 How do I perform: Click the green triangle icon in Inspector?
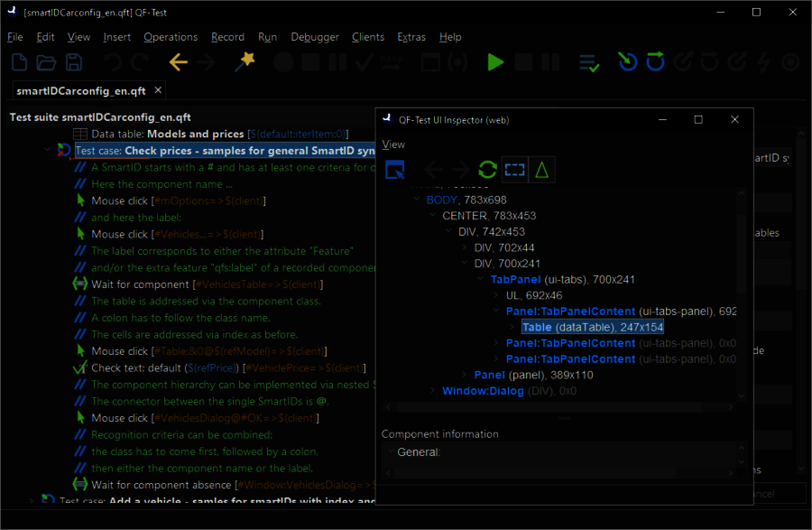542,169
